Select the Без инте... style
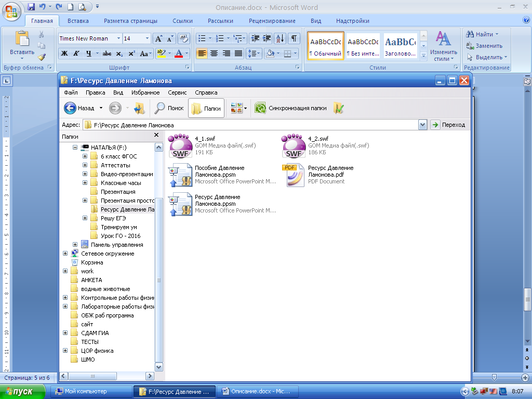This screenshot has height=399, width=532. point(363,46)
